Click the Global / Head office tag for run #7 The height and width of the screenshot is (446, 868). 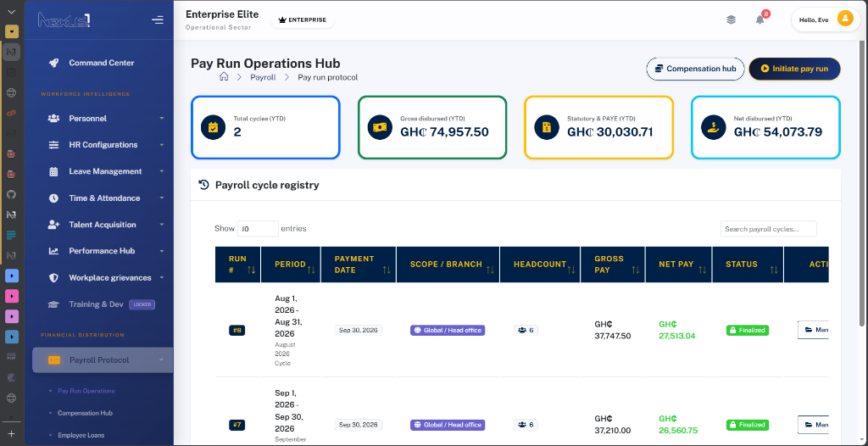(448, 425)
